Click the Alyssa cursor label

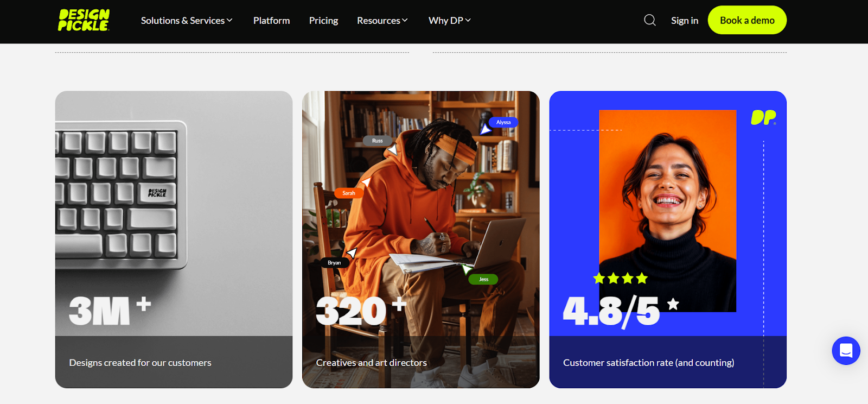(503, 122)
